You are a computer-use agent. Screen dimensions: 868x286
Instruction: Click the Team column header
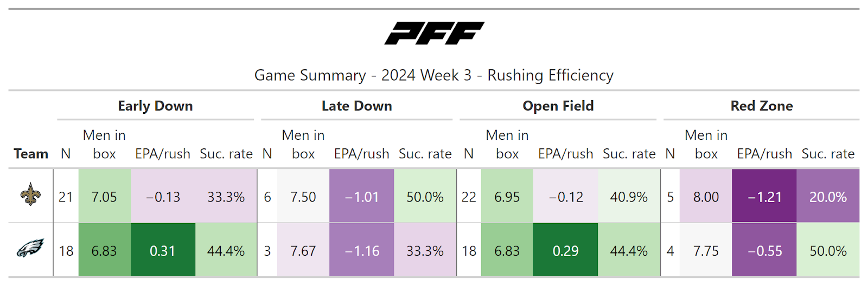[31, 154]
